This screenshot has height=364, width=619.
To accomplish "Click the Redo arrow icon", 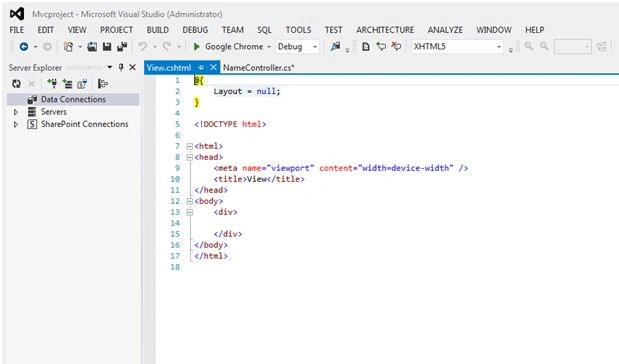I will coord(167,47).
